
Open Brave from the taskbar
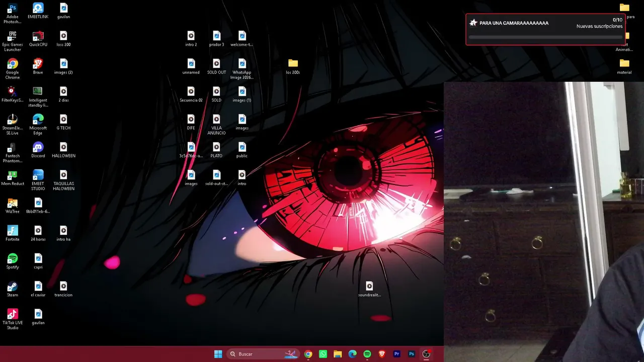pyautogui.click(x=382, y=354)
